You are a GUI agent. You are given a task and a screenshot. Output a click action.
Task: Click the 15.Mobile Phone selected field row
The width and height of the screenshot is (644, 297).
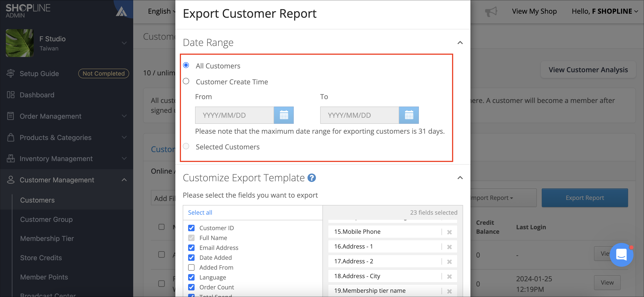(x=392, y=232)
